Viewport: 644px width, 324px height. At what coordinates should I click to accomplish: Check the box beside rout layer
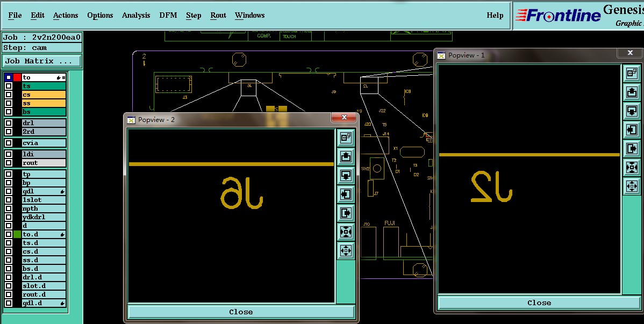point(9,163)
